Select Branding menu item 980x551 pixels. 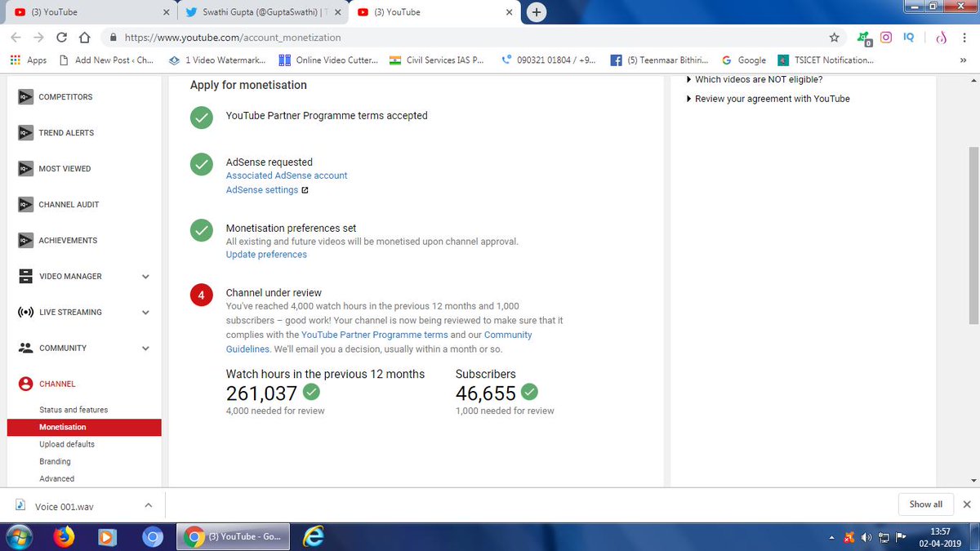[55, 461]
